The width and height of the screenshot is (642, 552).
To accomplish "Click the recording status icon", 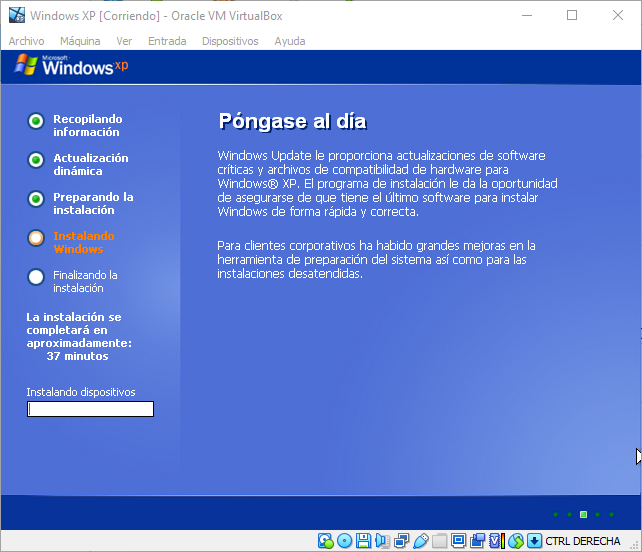I will tap(477, 541).
